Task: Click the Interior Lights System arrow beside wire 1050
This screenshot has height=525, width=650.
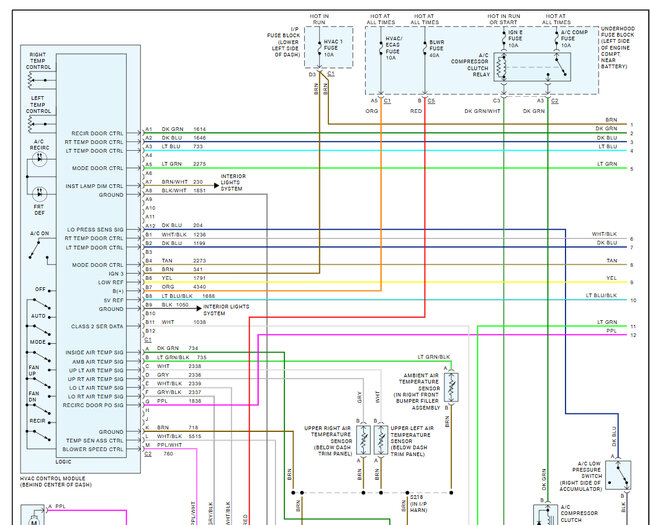Action: pos(199,309)
